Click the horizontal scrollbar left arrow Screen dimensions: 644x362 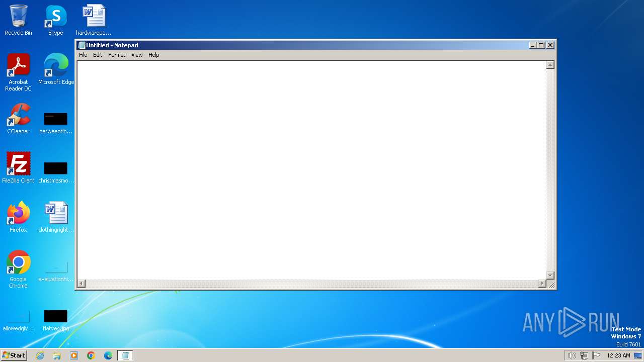pos(82,284)
